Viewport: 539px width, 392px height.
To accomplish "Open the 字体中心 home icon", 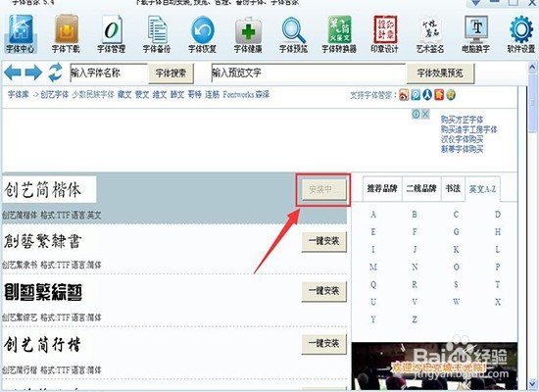I will coord(20,33).
